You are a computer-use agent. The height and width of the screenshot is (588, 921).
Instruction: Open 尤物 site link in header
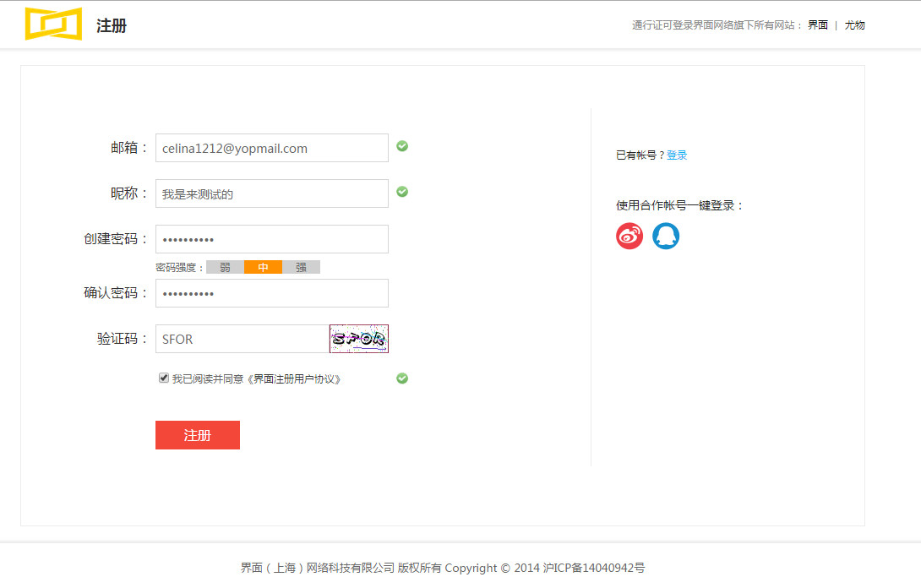point(854,25)
